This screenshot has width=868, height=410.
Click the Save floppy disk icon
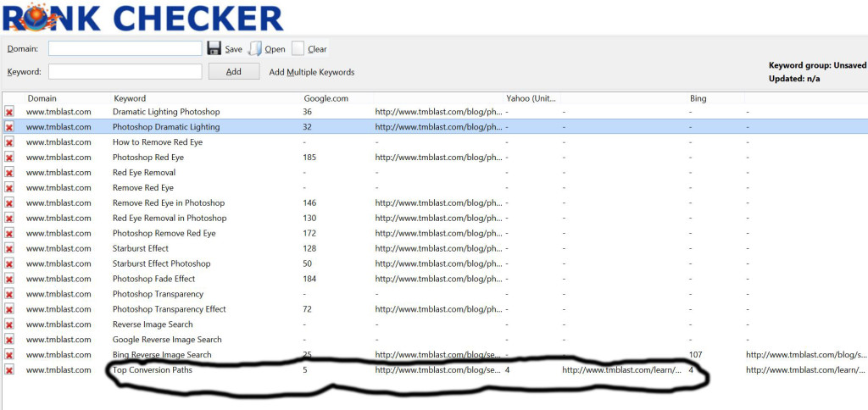(214, 48)
